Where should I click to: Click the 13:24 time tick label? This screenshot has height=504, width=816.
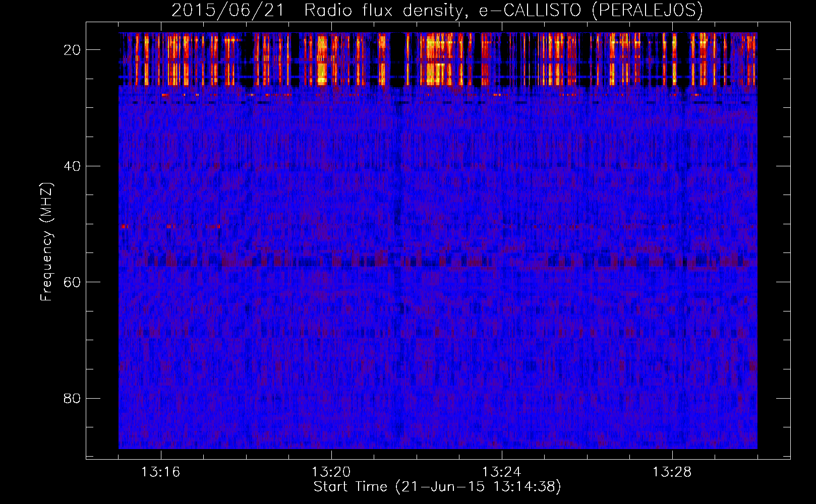502,472
